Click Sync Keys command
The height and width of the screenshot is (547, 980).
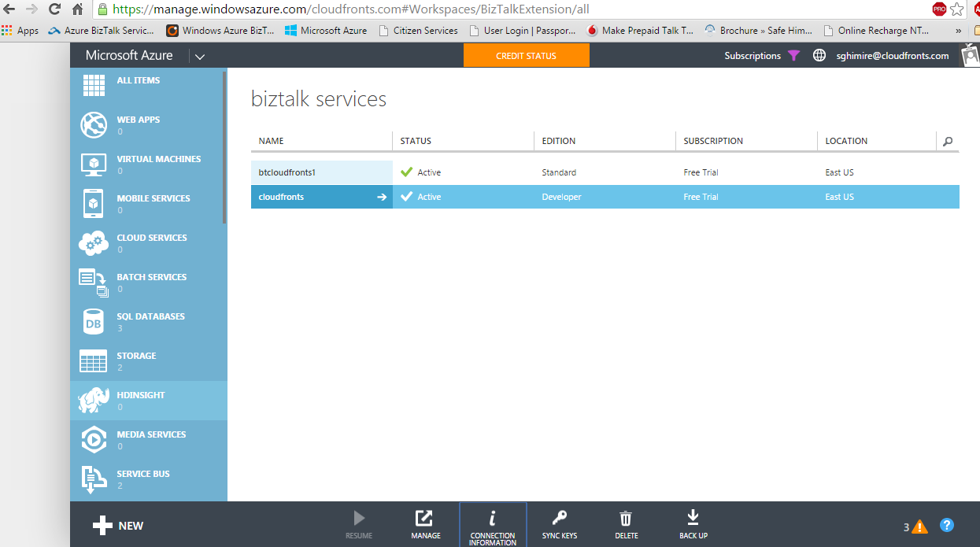(560, 525)
